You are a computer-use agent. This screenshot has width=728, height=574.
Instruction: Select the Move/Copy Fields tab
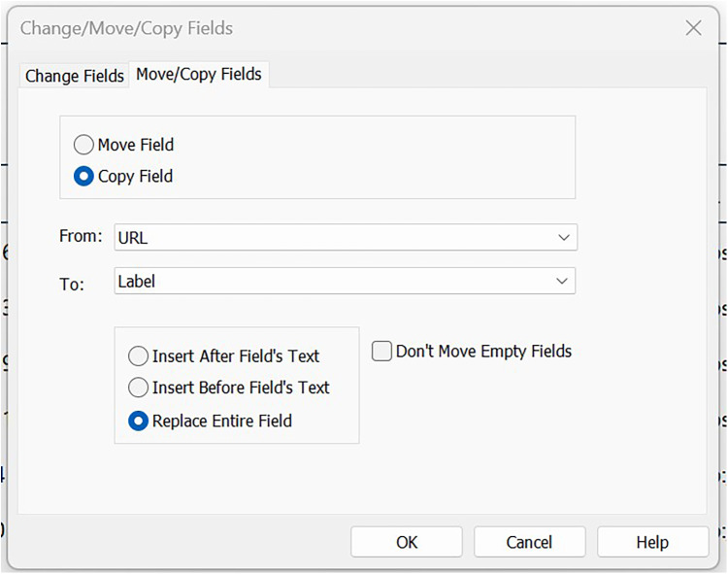tap(199, 75)
